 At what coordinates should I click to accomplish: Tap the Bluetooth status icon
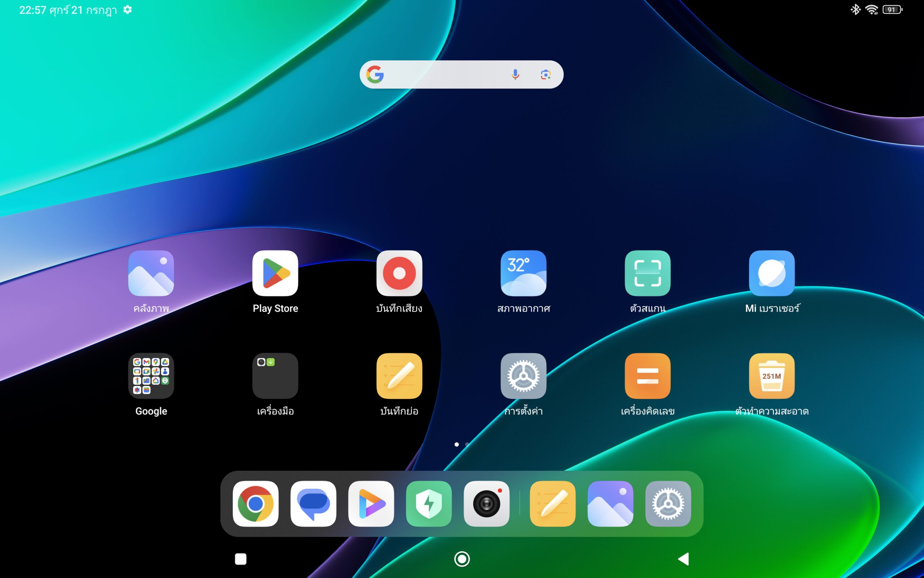click(855, 9)
